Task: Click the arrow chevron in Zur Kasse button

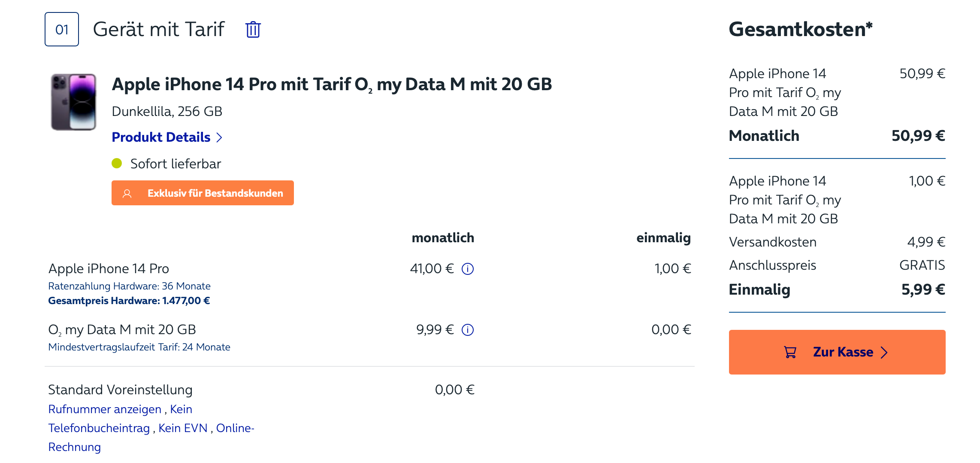Action: point(884,353)
